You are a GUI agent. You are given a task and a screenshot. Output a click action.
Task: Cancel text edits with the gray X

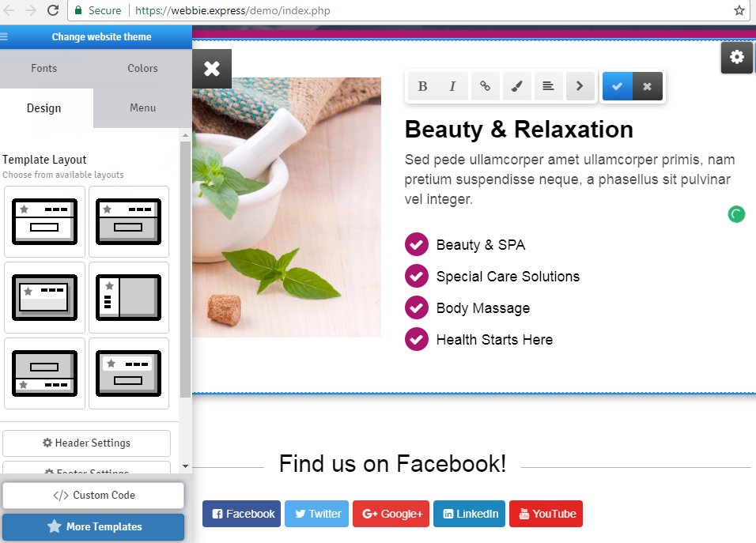pos(648,86)
